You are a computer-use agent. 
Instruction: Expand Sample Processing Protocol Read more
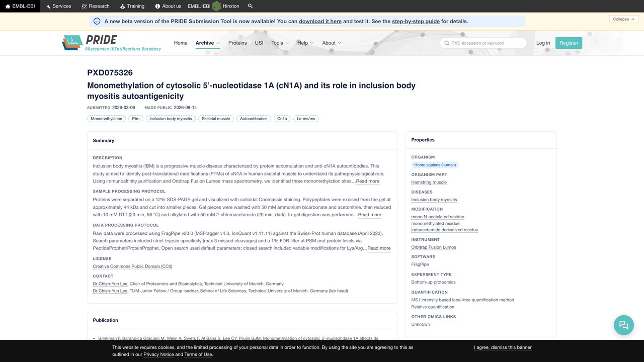pos(369,215)
